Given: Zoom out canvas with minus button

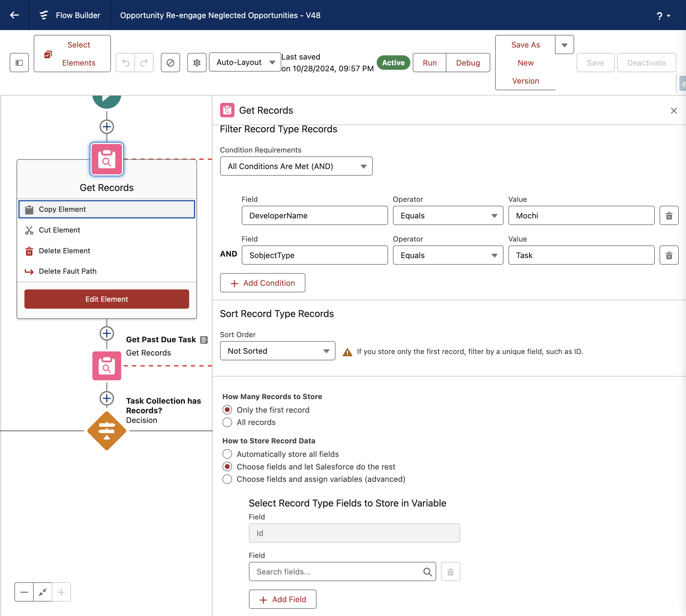Looking at the screenshot, I should [x=24, y=592].
